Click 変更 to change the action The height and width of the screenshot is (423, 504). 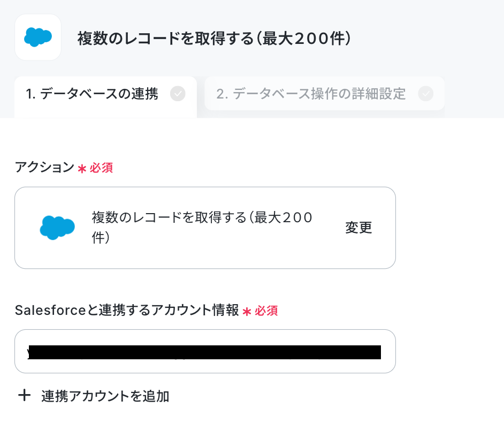click(x=358, y=228)
